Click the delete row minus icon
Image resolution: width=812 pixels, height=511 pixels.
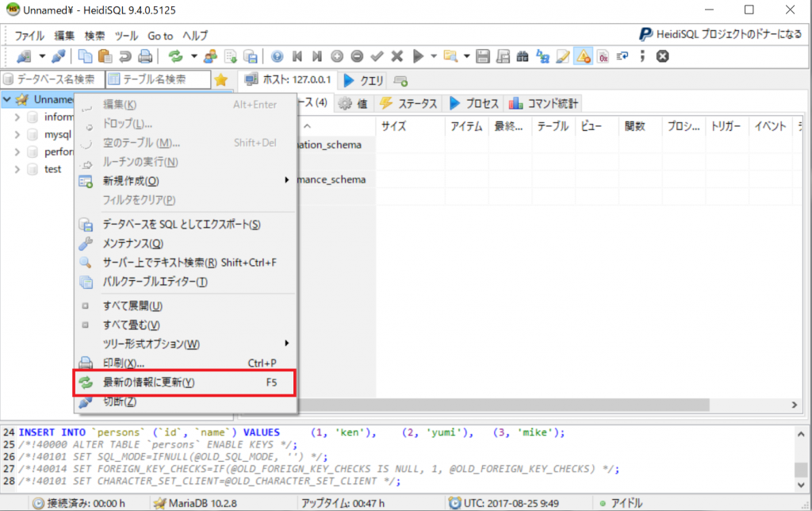point(357,56)
